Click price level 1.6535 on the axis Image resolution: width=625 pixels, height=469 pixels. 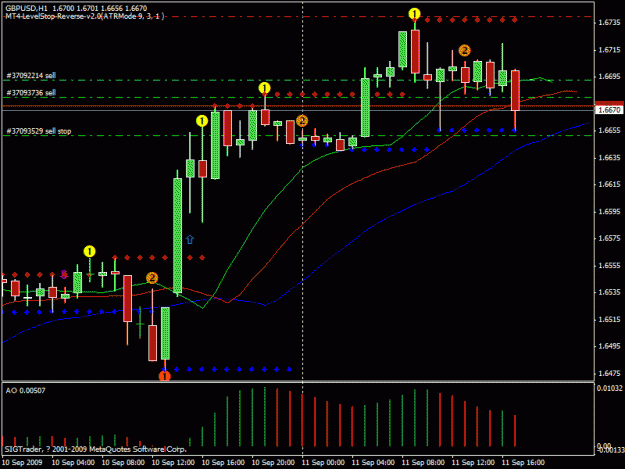tap(610, 292)
